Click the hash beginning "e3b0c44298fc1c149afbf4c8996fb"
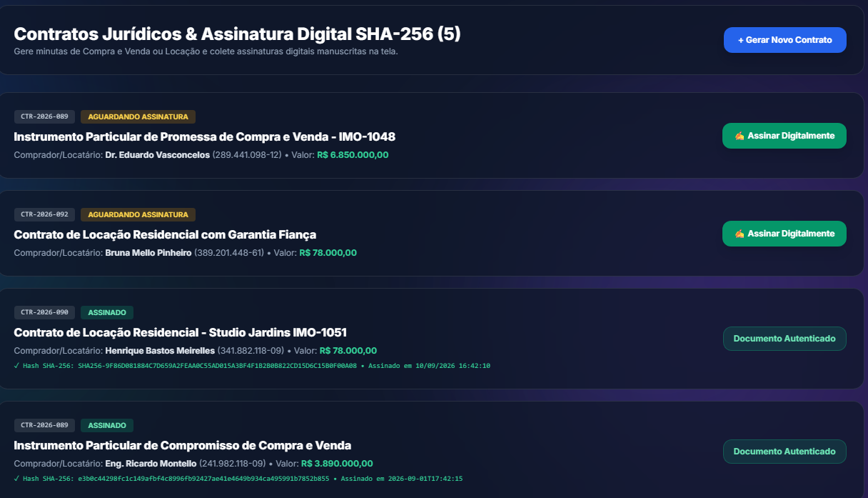 point(203,479)
